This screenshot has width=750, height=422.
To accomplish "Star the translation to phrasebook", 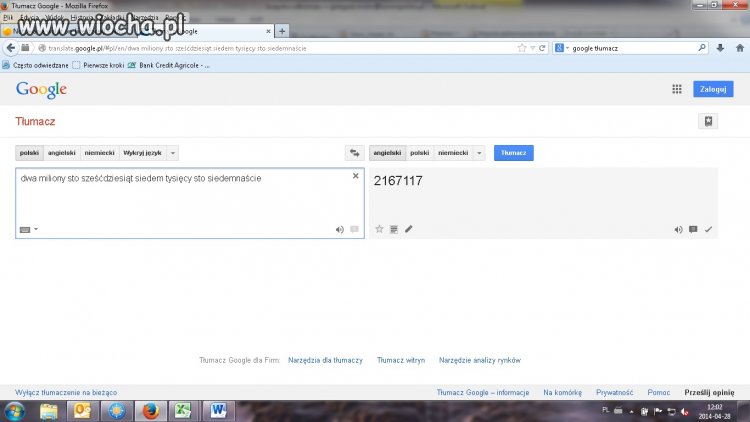I will [x=379, y=229].
